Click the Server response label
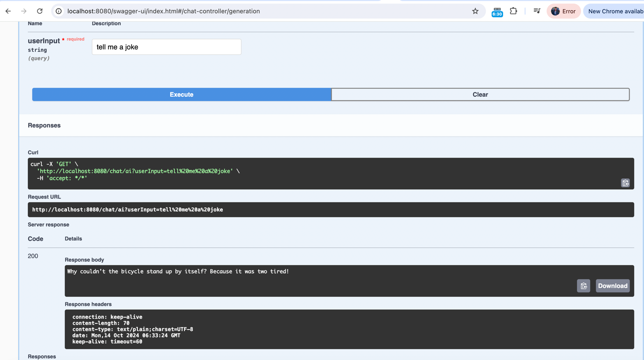644x360 pixels. click(48, 224)
